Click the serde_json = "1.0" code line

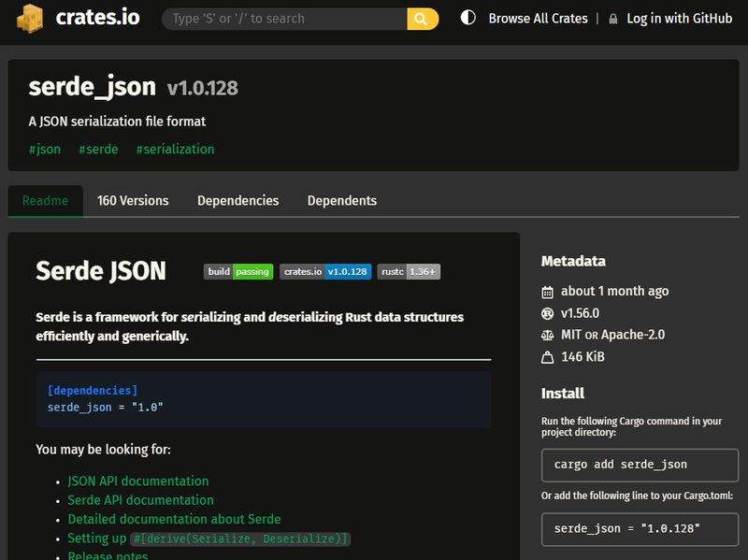point(105,408)
